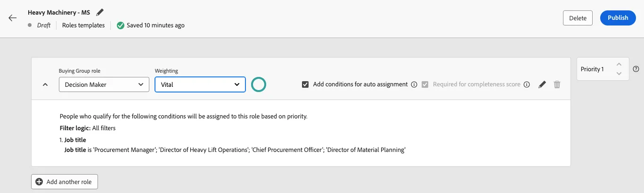
Task: Open the Roles templates breadcrumb
Action: coord(83,25)
